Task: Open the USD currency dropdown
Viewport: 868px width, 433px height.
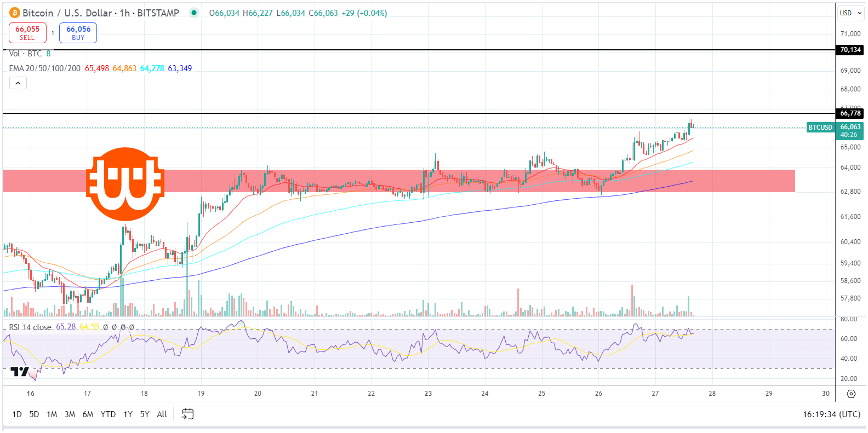Action: 851,13
